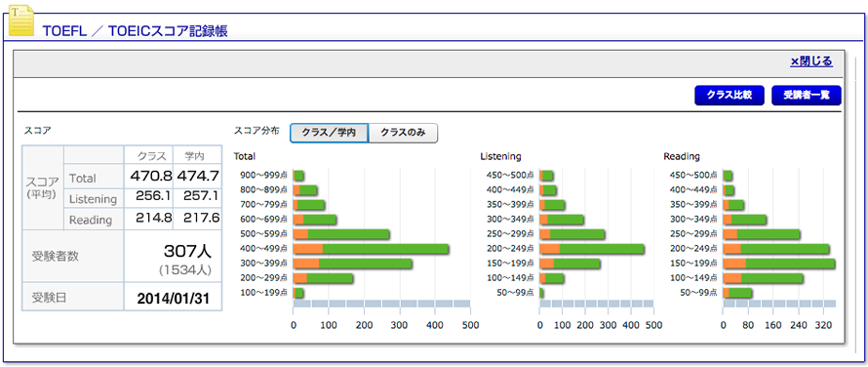868x367 pixels.
Task: Click the Total chart 900～999点 label
Action: [x=263, y=175]
